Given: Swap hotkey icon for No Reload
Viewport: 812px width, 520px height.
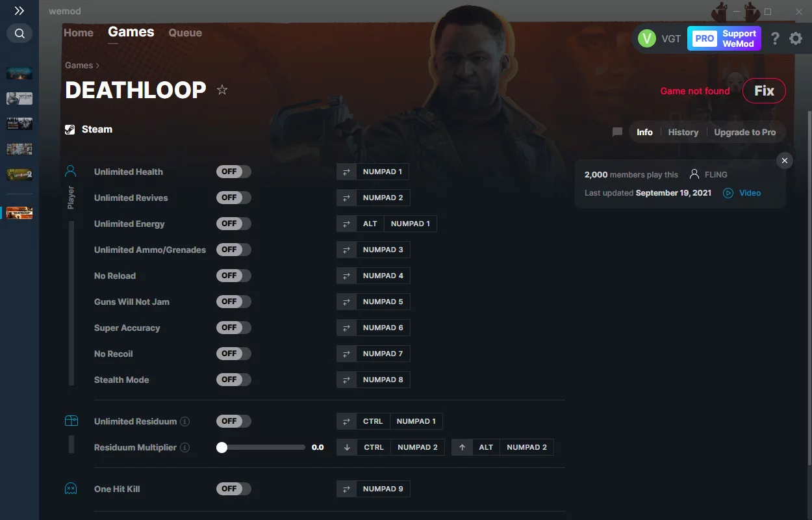Looking at the screenshot, I should point(346,276).
